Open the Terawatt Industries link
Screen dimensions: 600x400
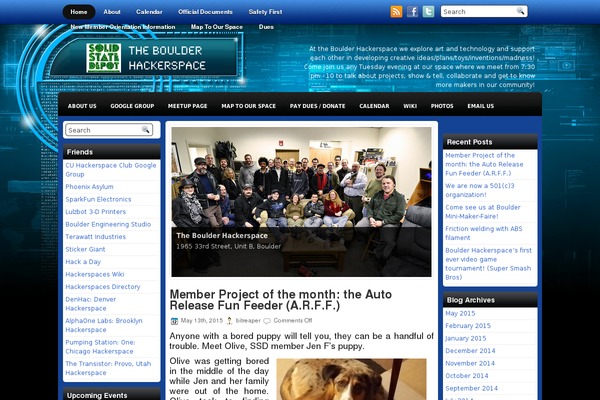(x=95, y=237)
